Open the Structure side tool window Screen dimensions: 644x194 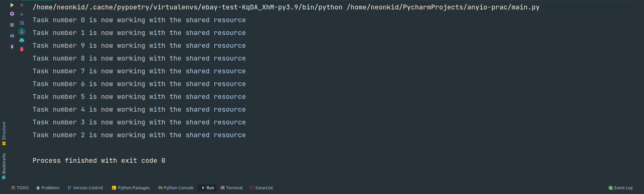(x=4, y=133)
